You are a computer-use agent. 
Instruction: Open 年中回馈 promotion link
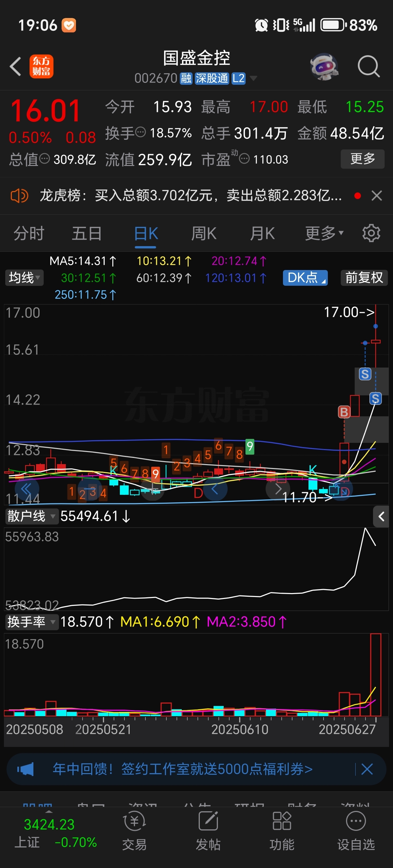point(183,769)
